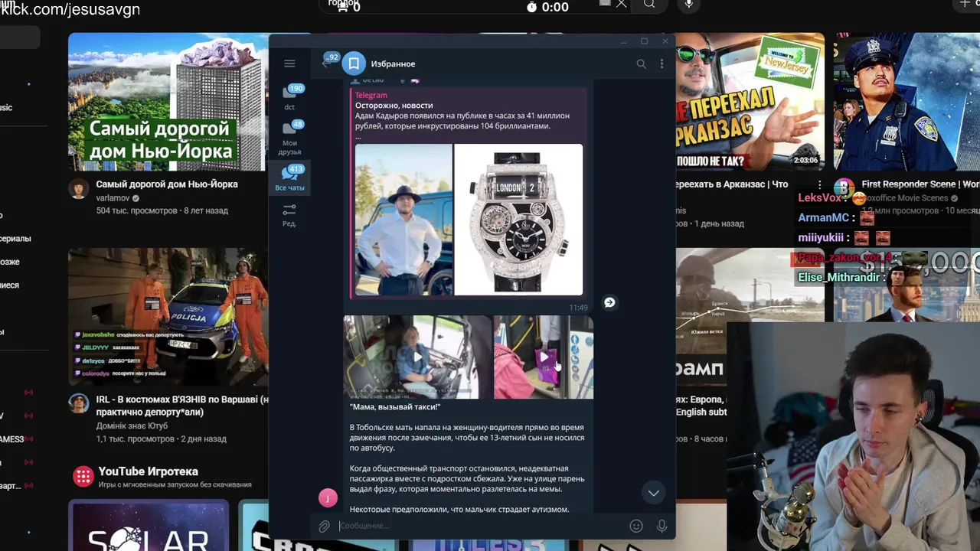980x551 pixels.
Task: Click the Осторожно, новости preview heading
Action: point(394,105)
